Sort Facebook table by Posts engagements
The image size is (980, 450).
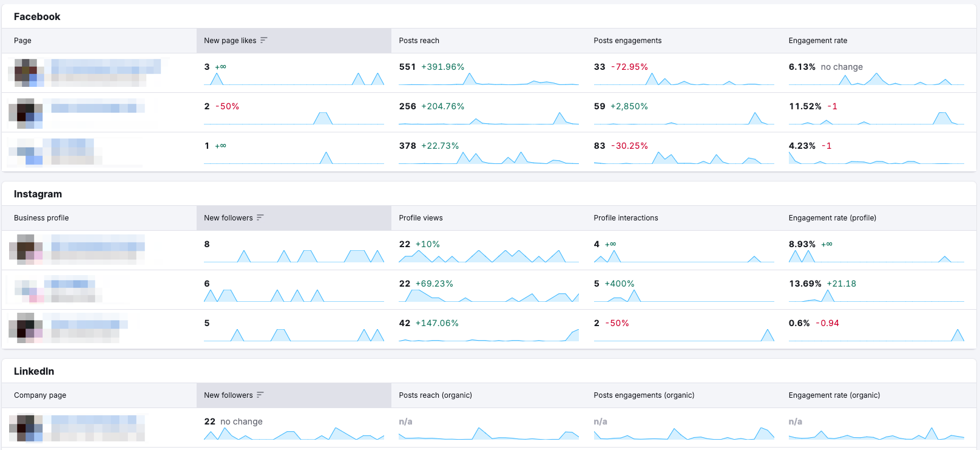pos(627,41)
